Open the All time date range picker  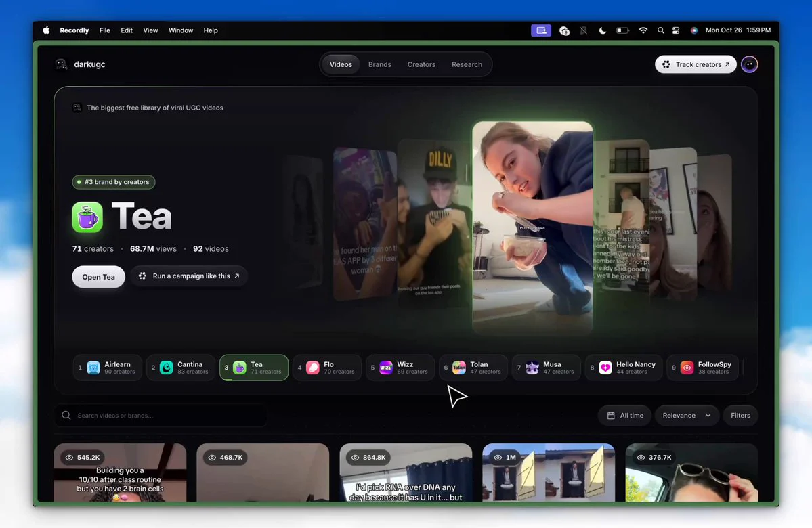click(x=624, y=415)
